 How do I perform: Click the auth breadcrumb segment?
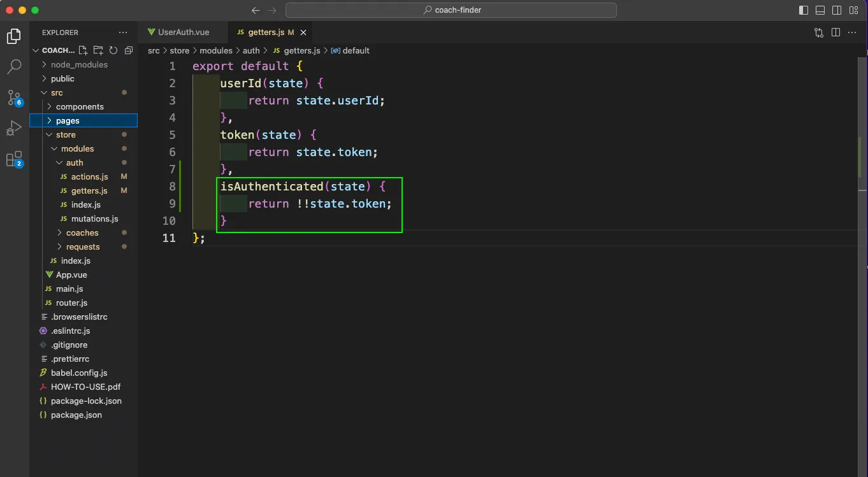pos(251,50)
